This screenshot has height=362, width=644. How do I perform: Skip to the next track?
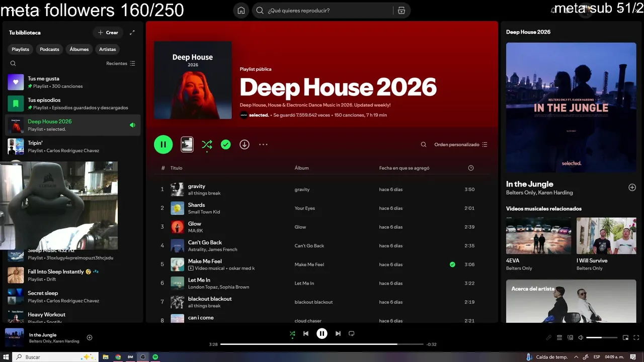(x=338, y=333)
